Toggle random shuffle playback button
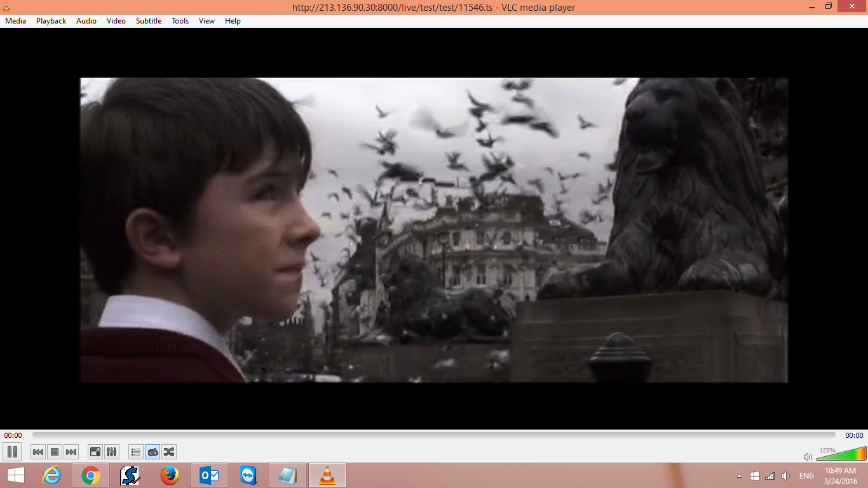Viewport: 868px width, 488px height. coord(169,452)
